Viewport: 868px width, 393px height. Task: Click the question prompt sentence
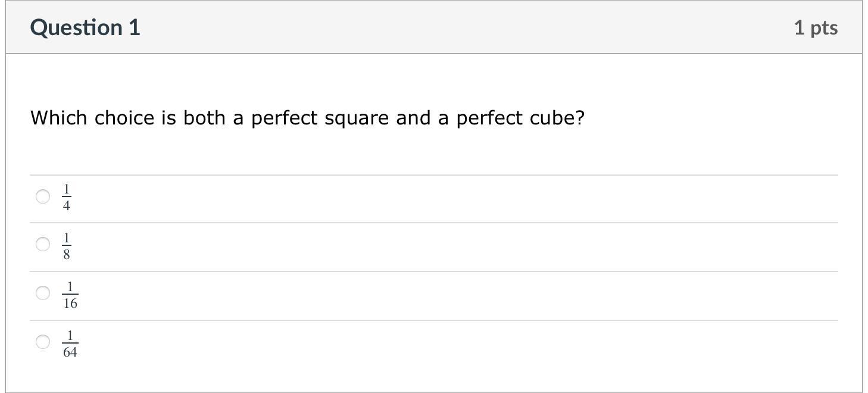[x=307, y=118]
